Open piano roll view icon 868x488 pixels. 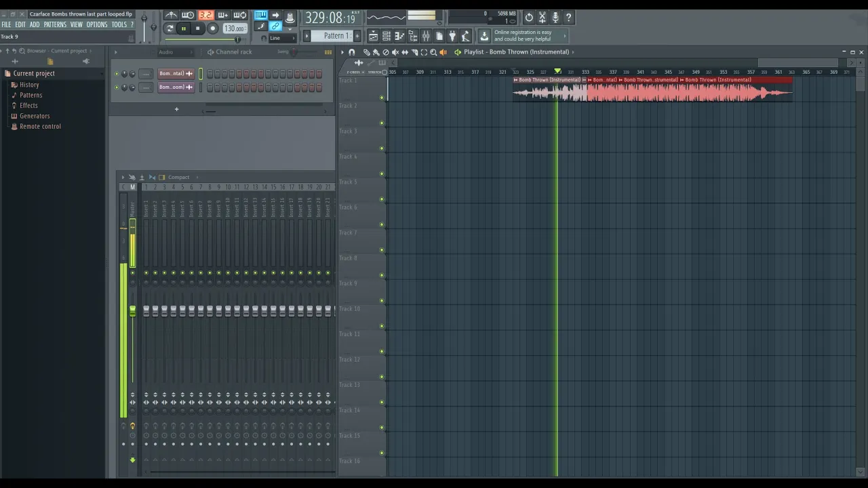point(399,36)
